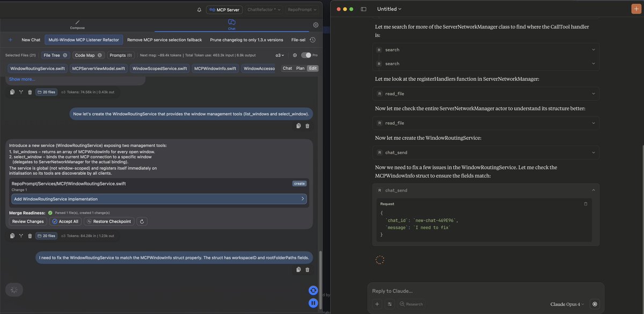This screenshot has height=314, width=644.
Task: Copy the 'Now let's create the WindowRoutingService' message
Action: point(298,126)
